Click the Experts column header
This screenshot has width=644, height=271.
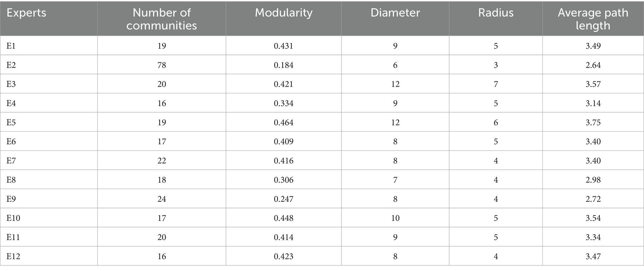pos(26,13)
